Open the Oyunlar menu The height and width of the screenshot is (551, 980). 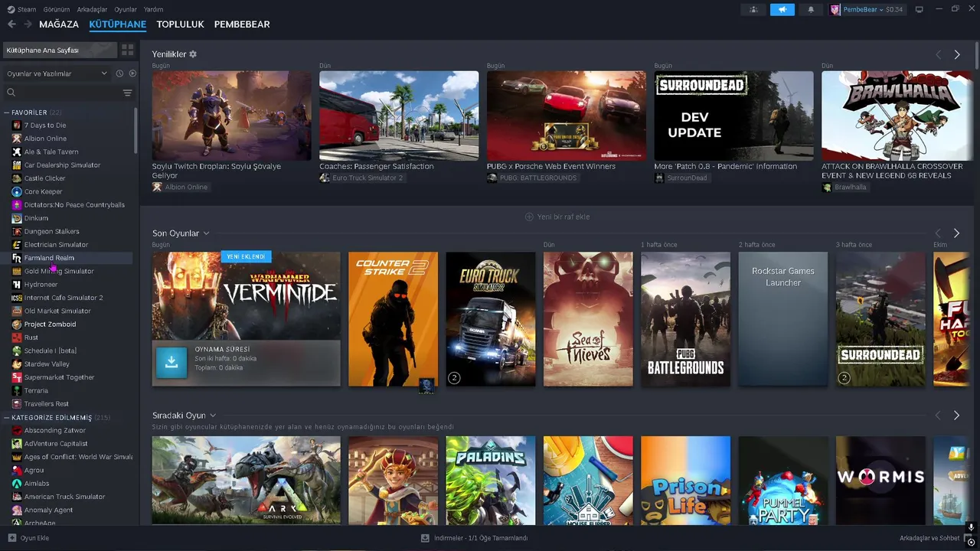(x=126, y=9)
